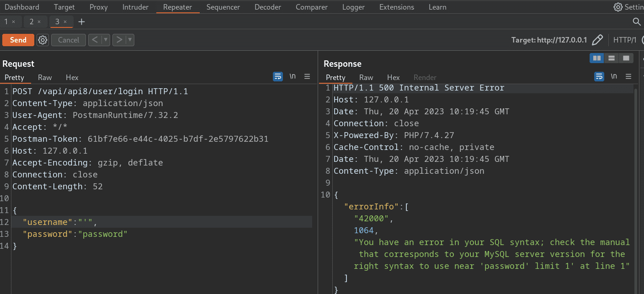
Task: Go forward to next request in history
Action: (x=119, y=40)
